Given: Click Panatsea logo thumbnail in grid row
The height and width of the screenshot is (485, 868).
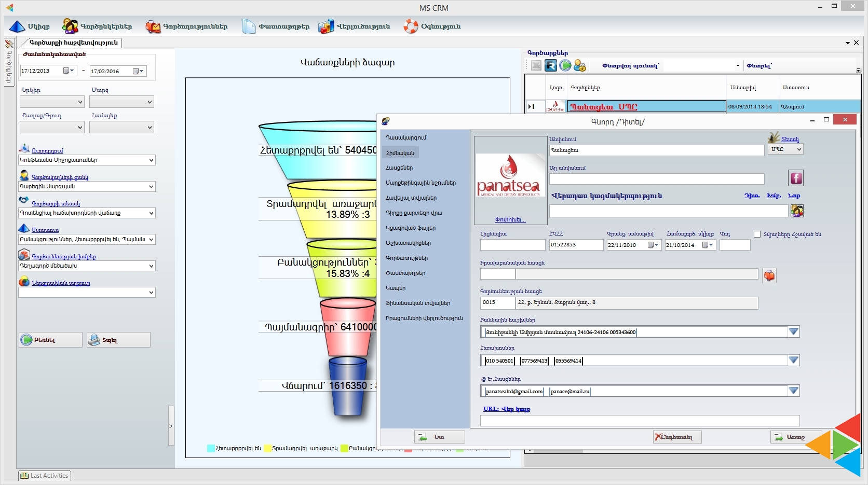Looking at the screenshot, I should tap(555, 106).
